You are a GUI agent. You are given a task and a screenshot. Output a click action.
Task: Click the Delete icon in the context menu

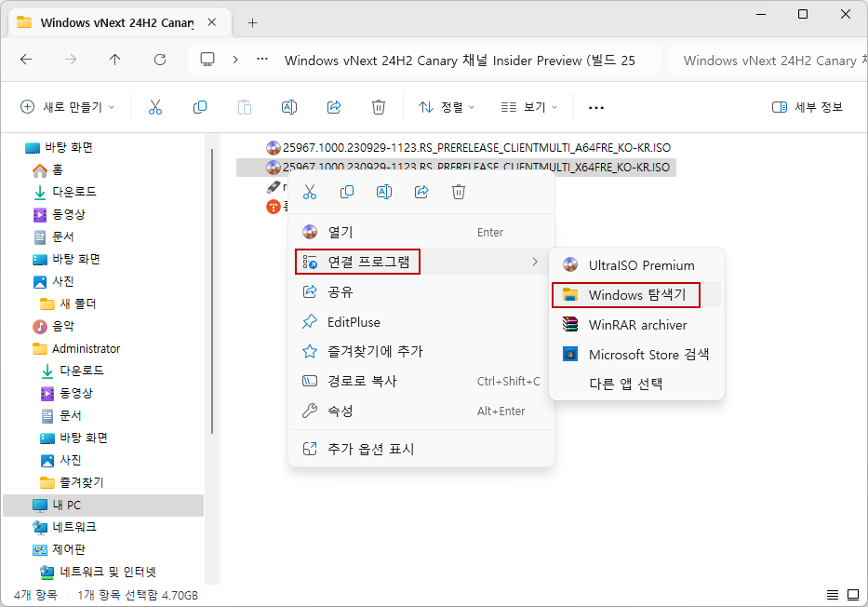click(459, 192)
